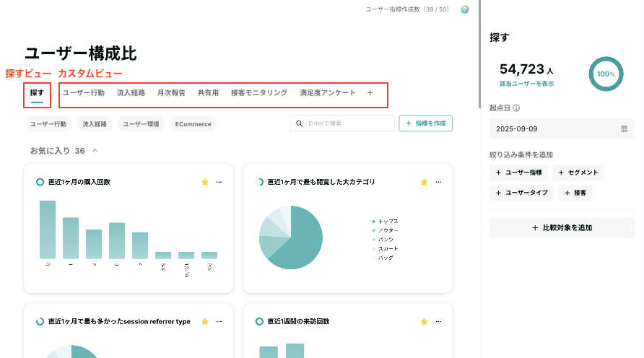Click the tallest bar in purchase count chart
The height and width of the screenshot is (358, 644).
pyautogui.click(x=48, y=230)
